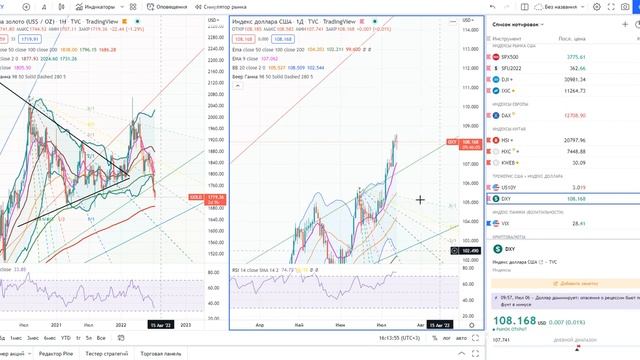Click buy price box 108.168 on DXY chart
The width and height of the screenshot is (640, 360).
click(x=283, y=39)
